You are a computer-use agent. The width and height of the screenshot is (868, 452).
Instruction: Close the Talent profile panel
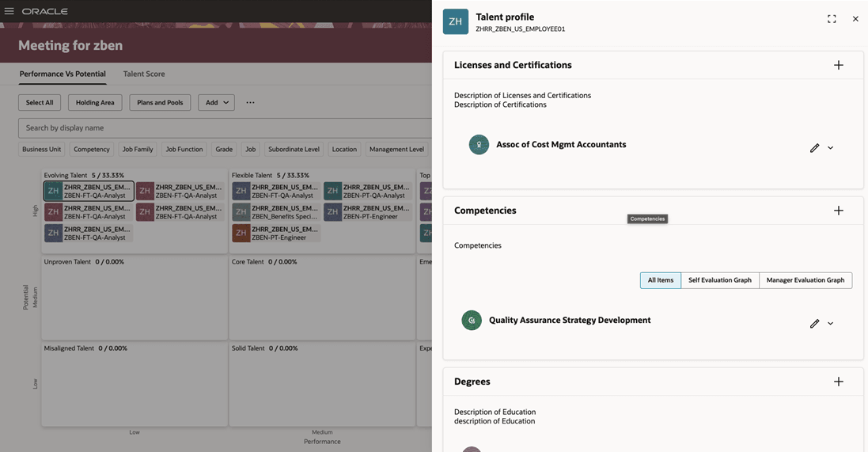(x=855, y=19)
